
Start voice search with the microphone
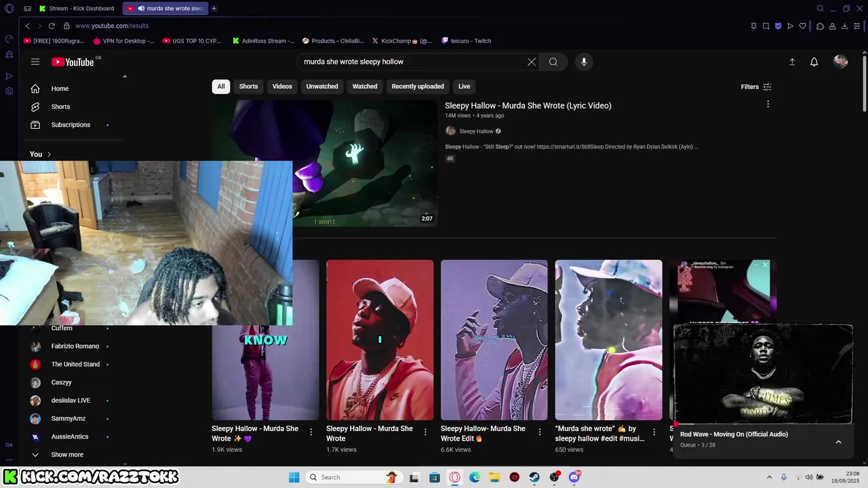tap(584, 62)
